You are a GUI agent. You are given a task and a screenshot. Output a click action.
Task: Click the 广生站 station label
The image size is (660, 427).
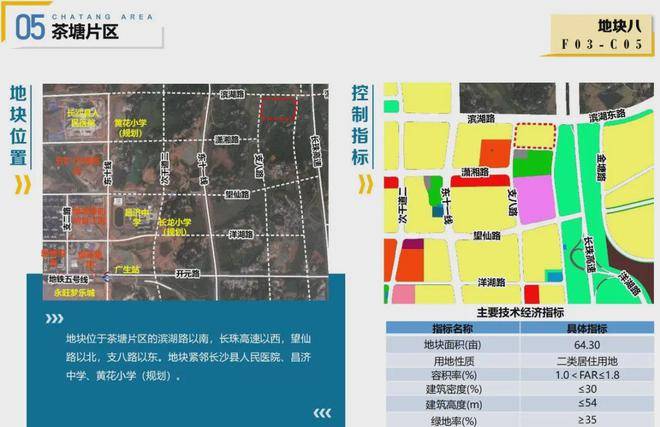pos(127,269)
